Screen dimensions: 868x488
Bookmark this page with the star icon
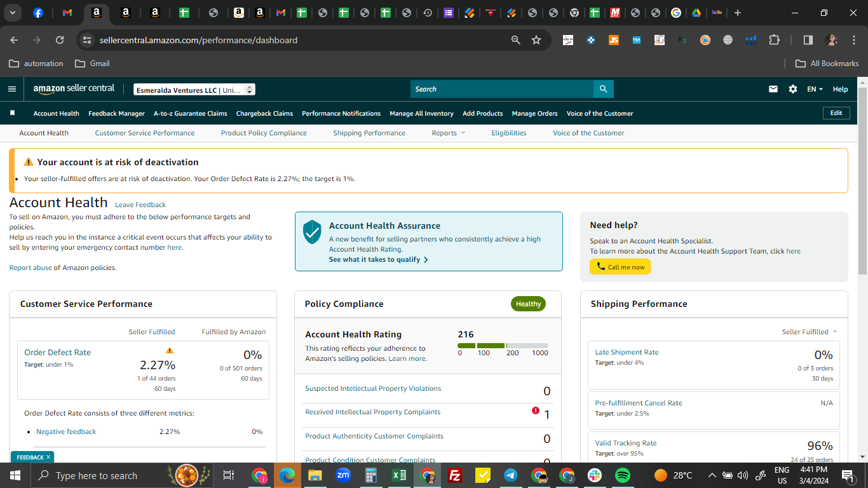[536, 40]
